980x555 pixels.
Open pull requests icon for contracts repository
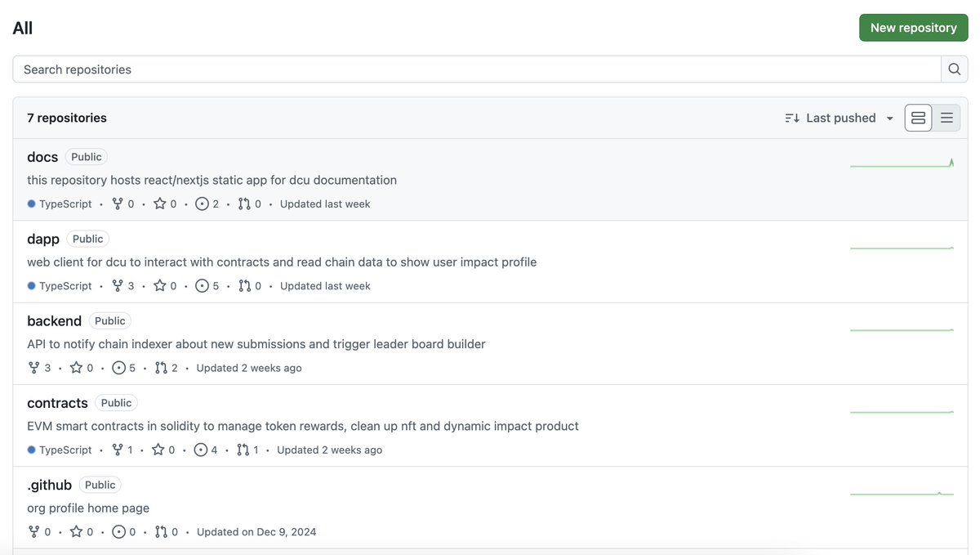[243, 450]
